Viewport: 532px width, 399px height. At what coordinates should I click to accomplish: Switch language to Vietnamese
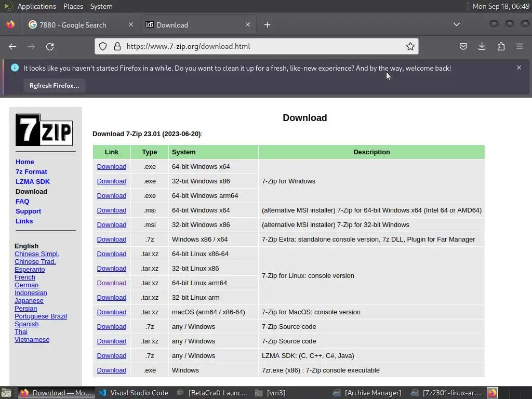coord(32,340)
